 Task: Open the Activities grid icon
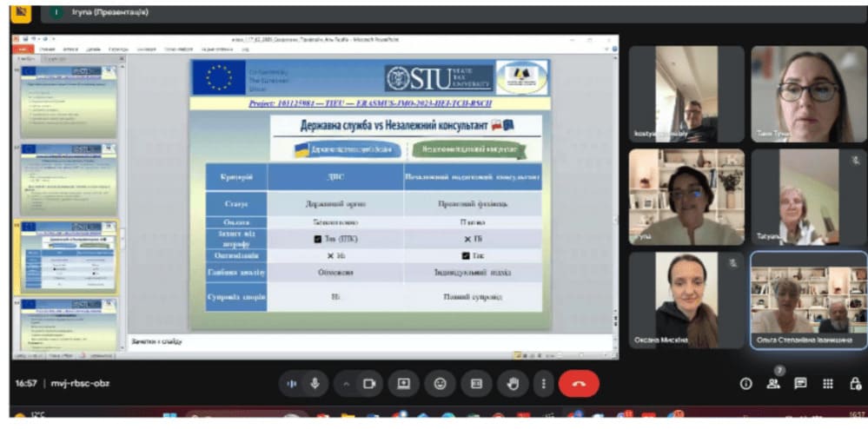click(x=828, y=383)
